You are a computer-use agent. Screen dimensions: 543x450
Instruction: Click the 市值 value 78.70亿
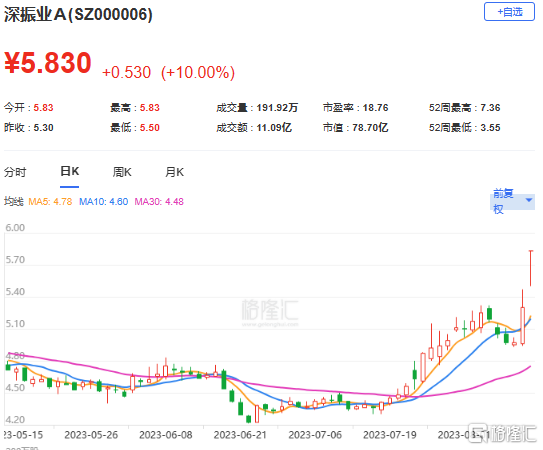370,128
